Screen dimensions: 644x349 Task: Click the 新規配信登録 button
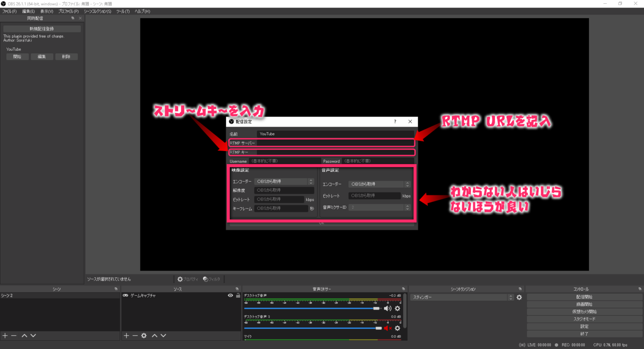click(x=42, y=29)
